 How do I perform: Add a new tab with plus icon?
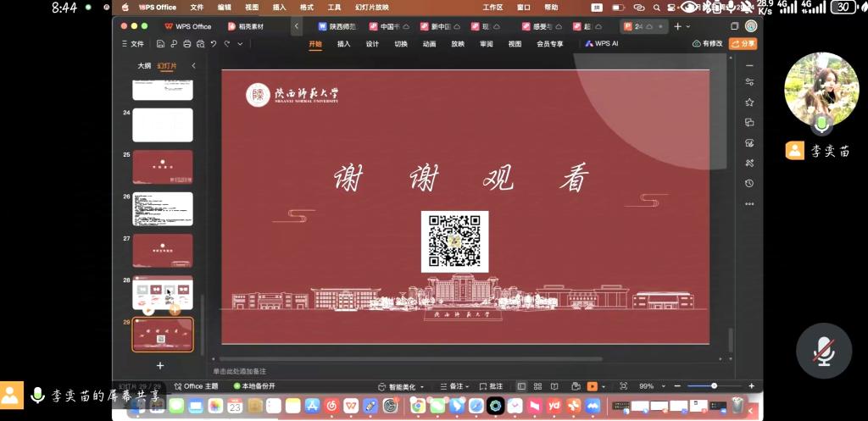tap(677, 26)
